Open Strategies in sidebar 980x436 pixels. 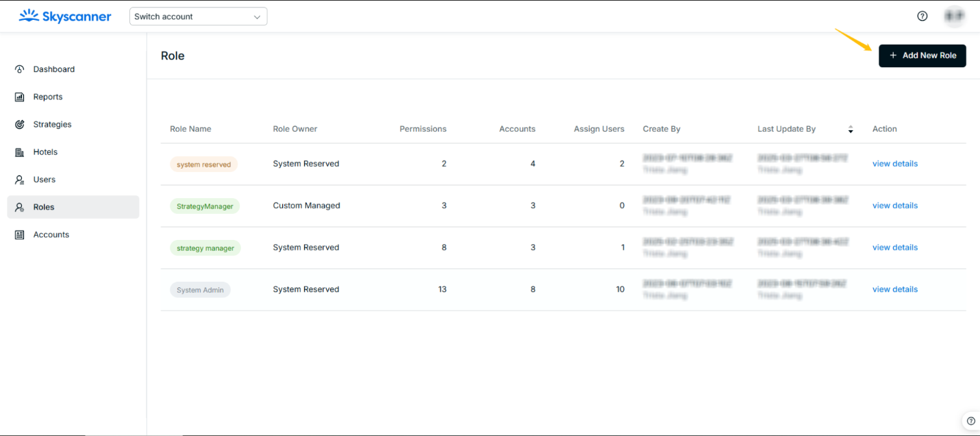(73, 124)
